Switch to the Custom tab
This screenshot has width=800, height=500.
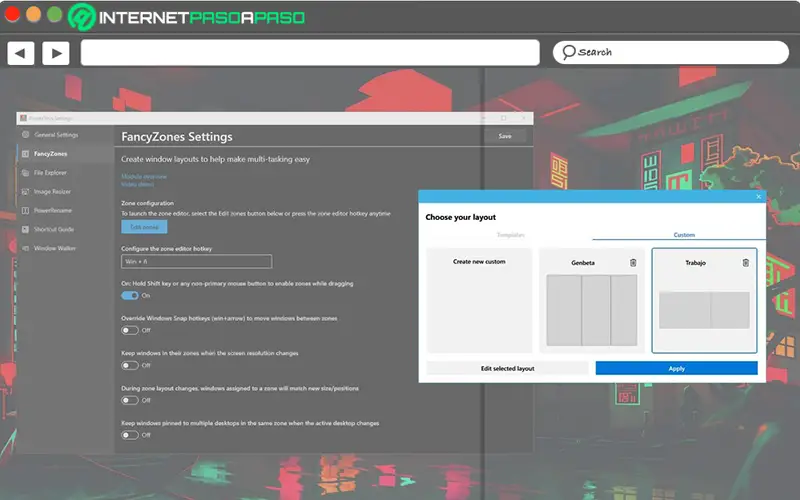pyautogui.click(x=684, y=235)
